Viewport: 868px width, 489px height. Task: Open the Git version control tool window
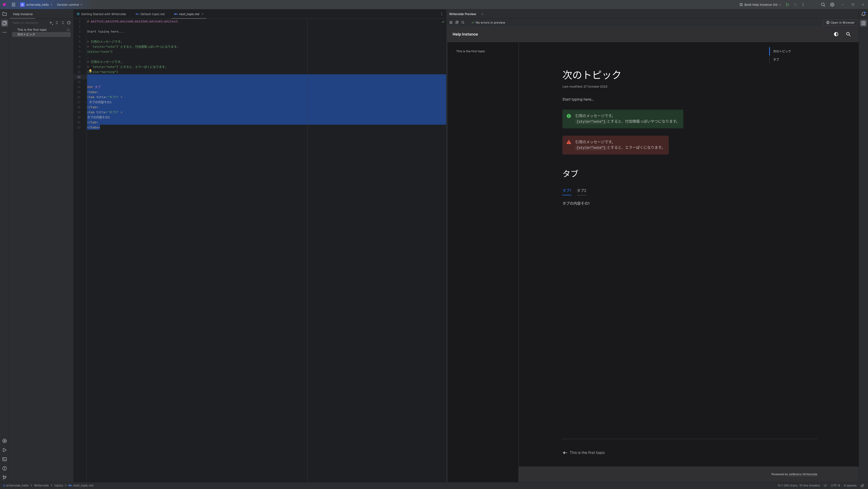click(x=4, y=478)
